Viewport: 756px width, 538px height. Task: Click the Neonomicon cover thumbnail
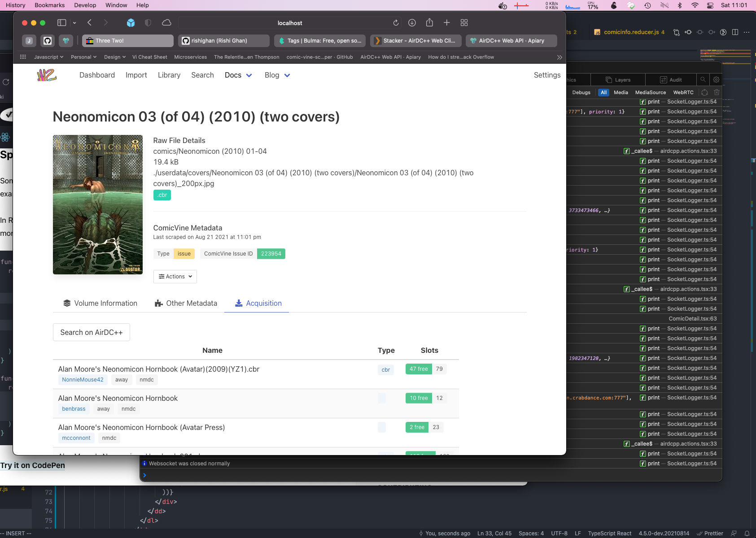pos(98,204)
